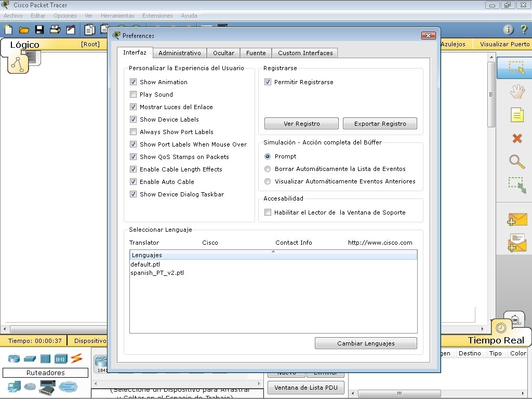The image size is (532, 399).
Task: Switch to Fuente tab
Action: pos(256,53)
